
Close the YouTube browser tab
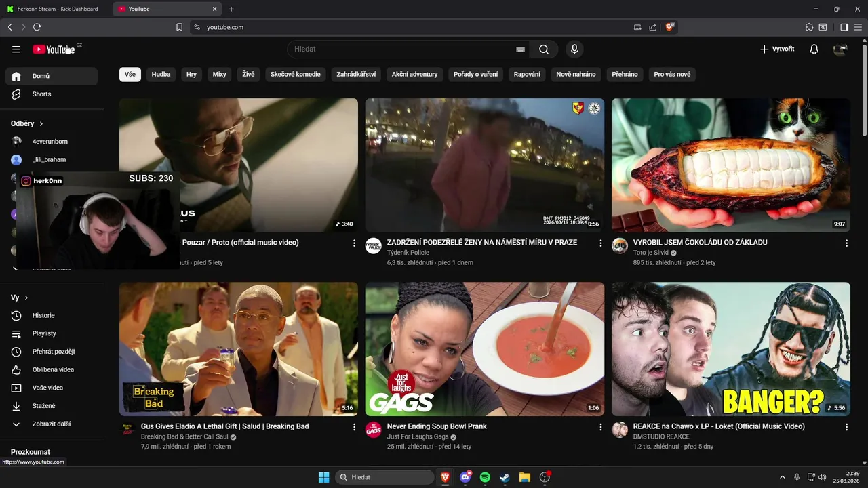pos(215,9)
